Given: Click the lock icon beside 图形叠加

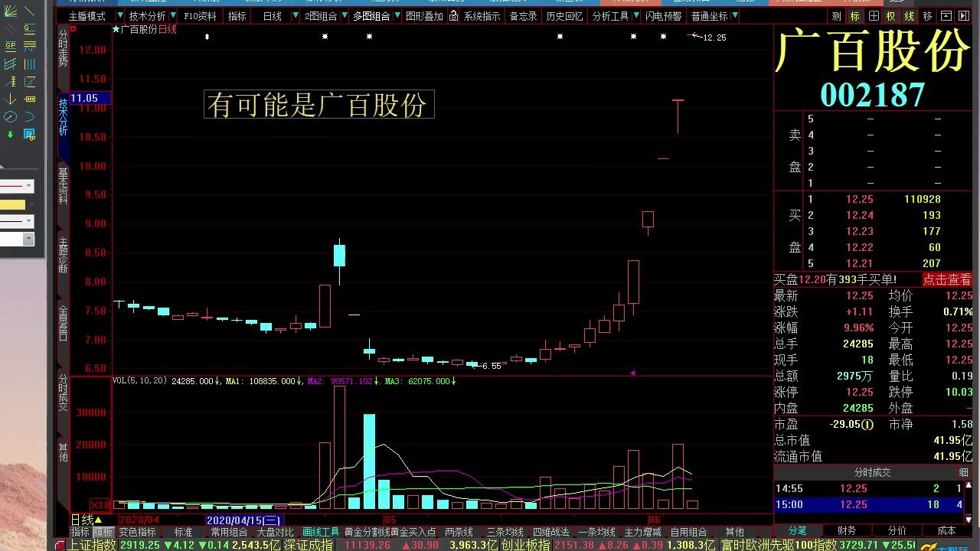Looking at the screenshot, I should tap(452, 16).
